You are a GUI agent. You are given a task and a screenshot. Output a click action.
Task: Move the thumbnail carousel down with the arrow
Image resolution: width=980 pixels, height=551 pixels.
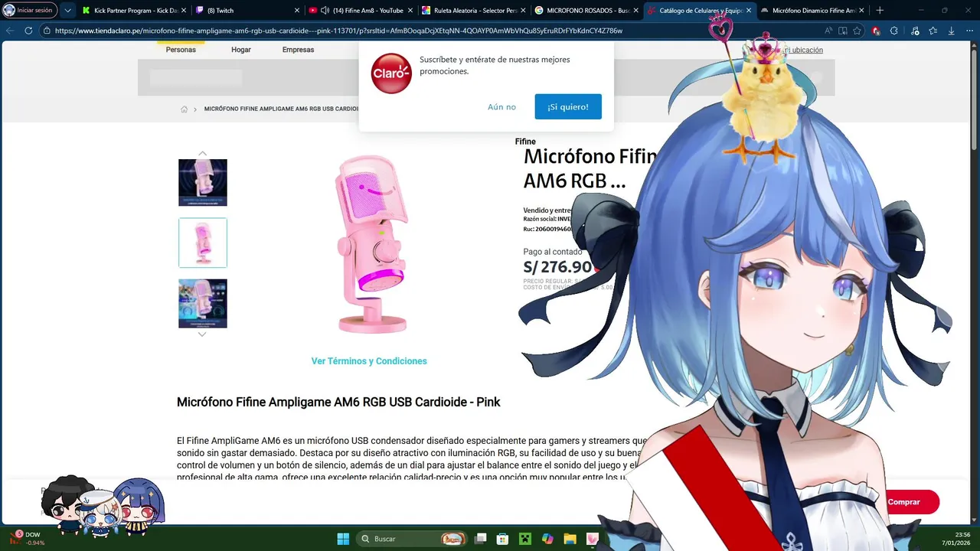click(x=202, y=334)
